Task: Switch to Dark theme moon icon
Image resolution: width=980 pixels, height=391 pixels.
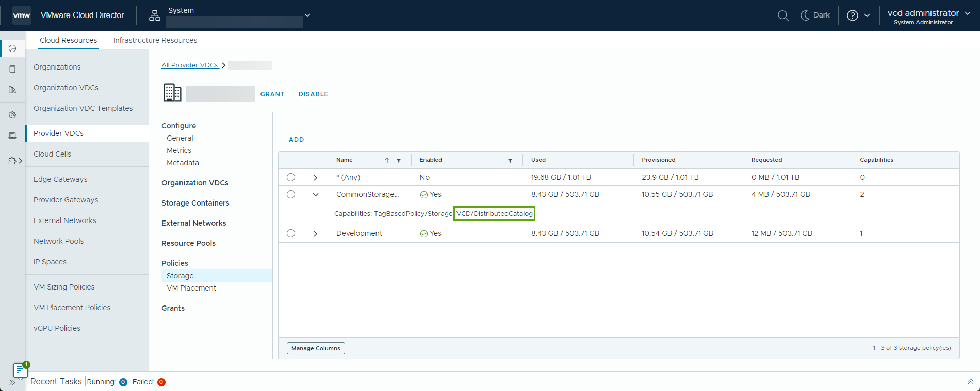Action: point(805,15)
